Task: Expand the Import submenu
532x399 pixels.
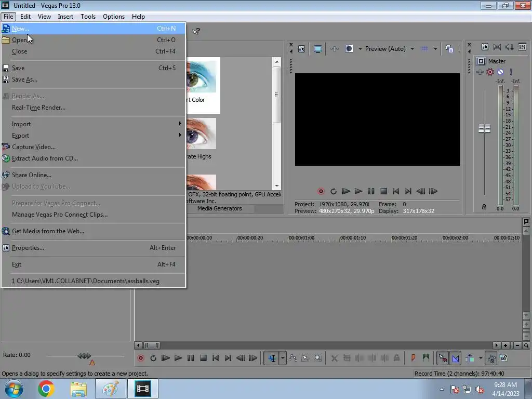Action: (x=93, y=124)
